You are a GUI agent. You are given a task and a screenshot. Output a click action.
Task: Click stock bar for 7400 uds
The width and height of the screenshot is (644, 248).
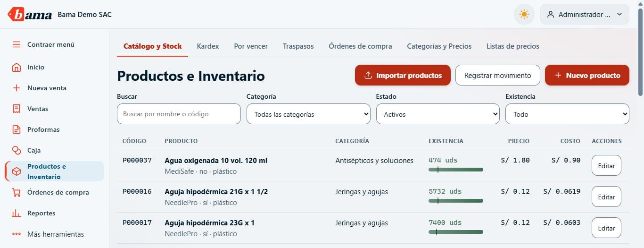tap(456, 231)
